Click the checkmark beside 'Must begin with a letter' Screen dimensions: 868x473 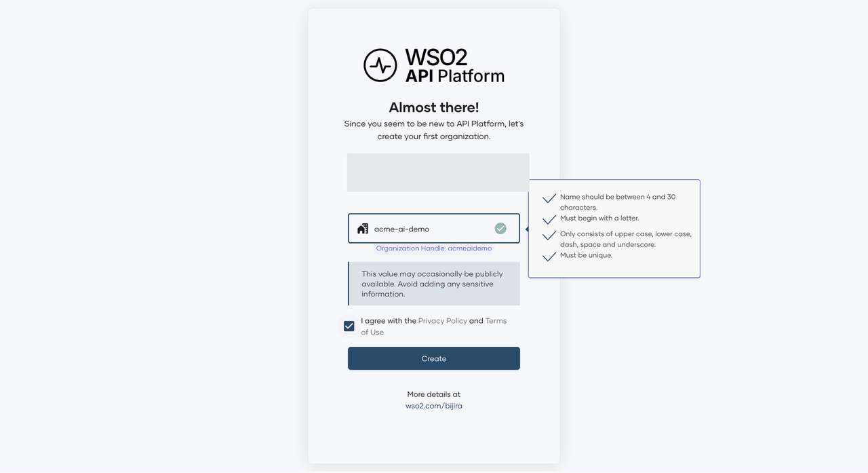click(549, 220)
